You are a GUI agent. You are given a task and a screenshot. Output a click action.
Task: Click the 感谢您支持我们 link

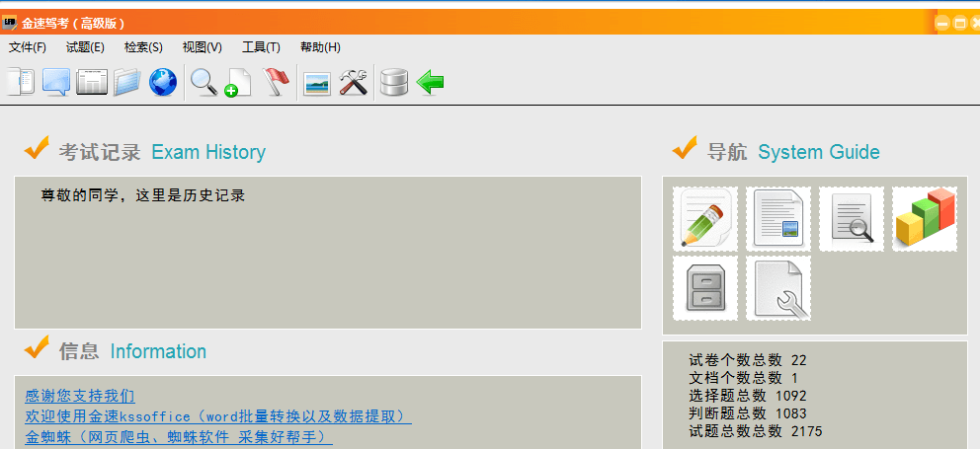80,396
